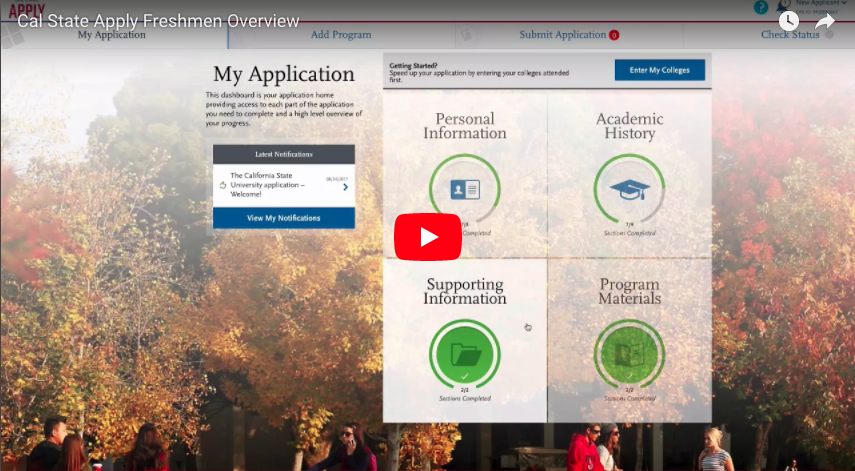Viewport: 855px width, 471px height.
Task: Open Program Materials green book icon
Action: click(x=629, y=355)
